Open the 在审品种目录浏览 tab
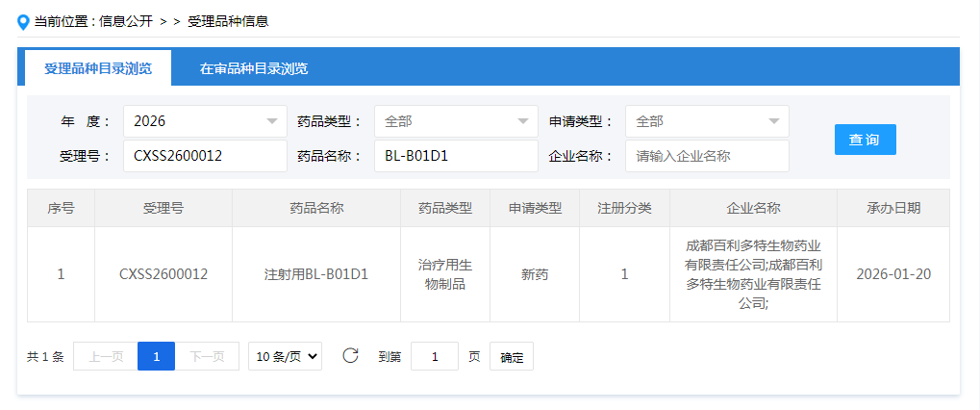980x410 pixels. 254,68
